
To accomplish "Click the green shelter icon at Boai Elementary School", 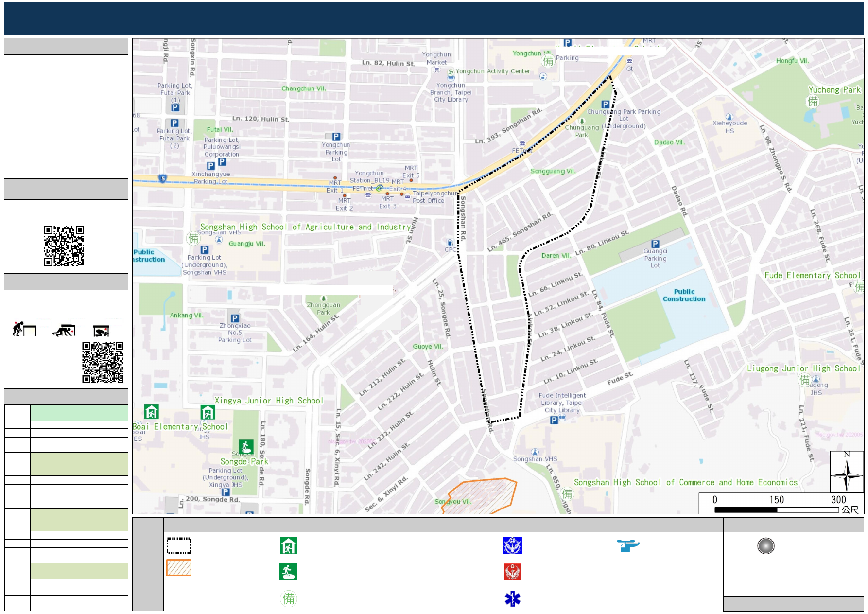I will 152,412.
